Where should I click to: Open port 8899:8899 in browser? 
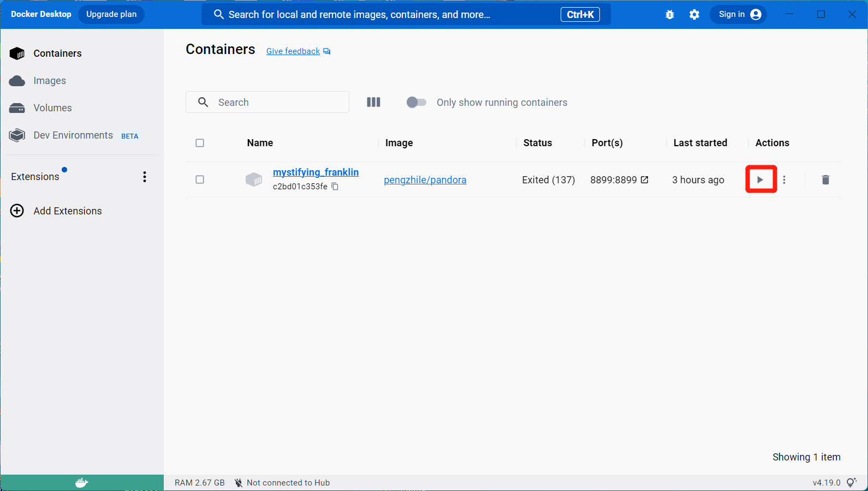point(645,179)
